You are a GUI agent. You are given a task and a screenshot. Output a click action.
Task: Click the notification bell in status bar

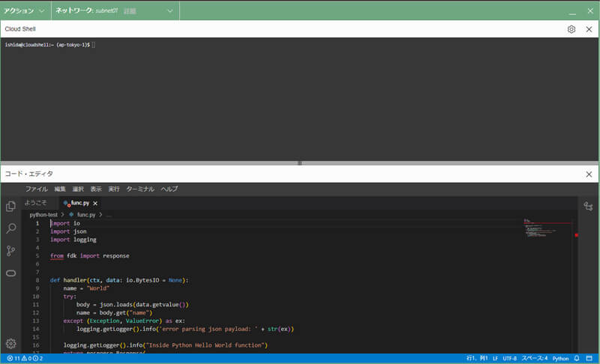click(577, 358)
